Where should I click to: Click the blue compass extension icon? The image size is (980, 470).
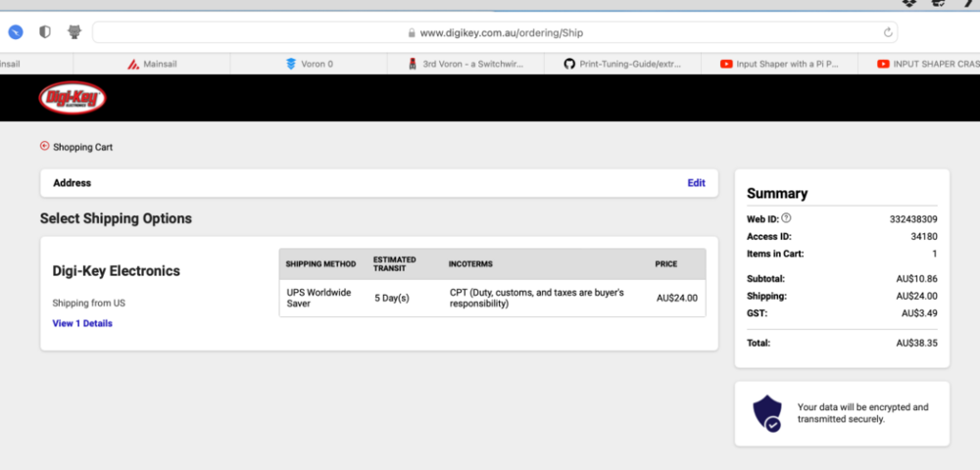click(x=16, y=32)
